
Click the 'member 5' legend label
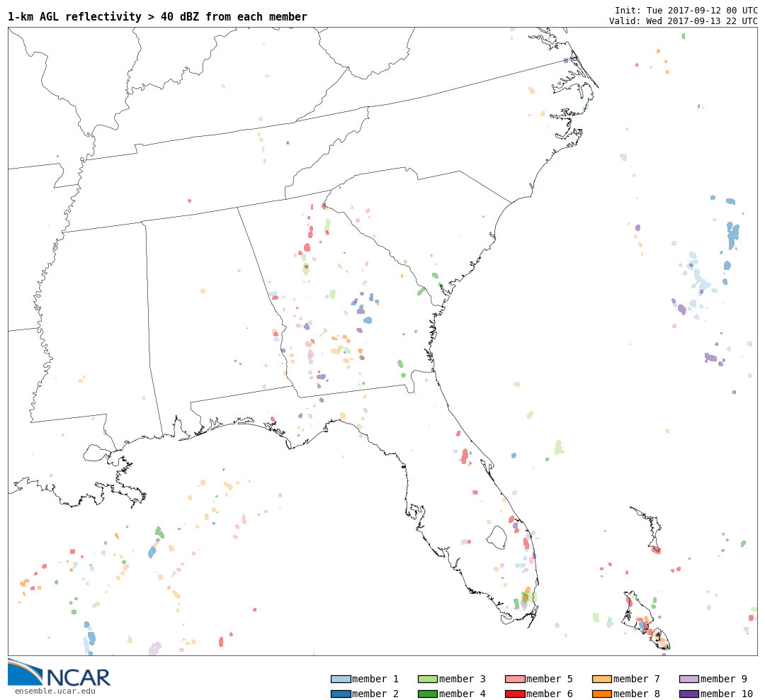550,679
